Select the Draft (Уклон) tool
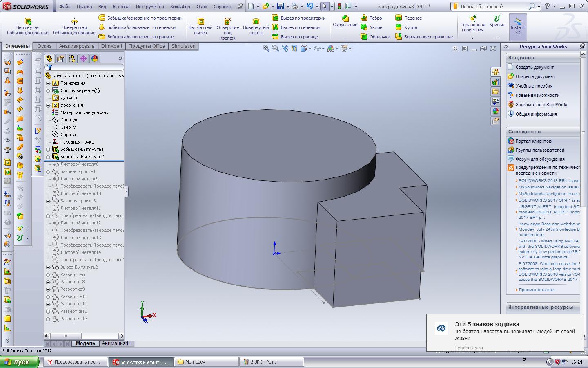The image size is (588, 368). point(371,27)
